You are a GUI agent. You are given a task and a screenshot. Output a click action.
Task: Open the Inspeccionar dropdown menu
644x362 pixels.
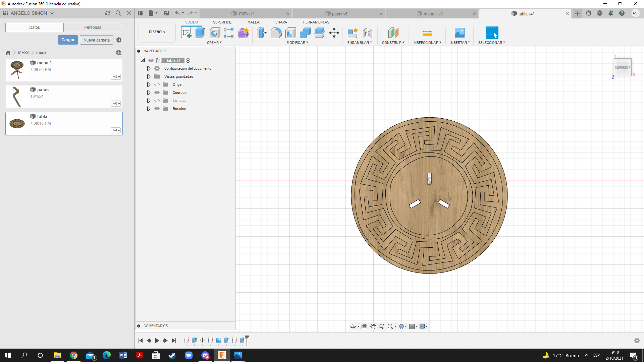point(427,43)
